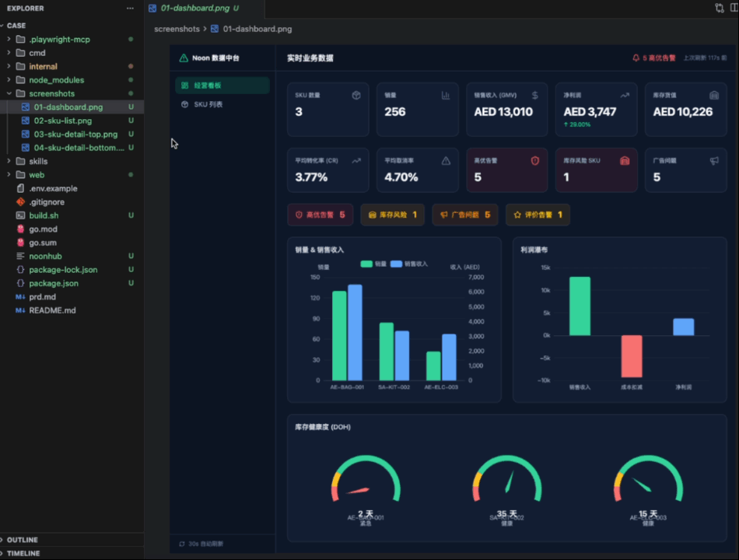Expand the skills folder

tap(9, 161)
